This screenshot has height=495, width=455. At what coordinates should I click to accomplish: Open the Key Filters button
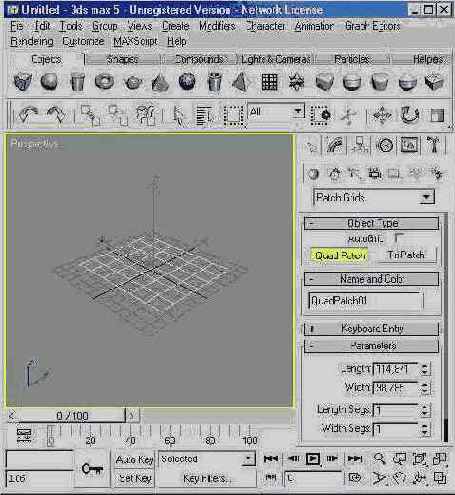click(207, 479)
